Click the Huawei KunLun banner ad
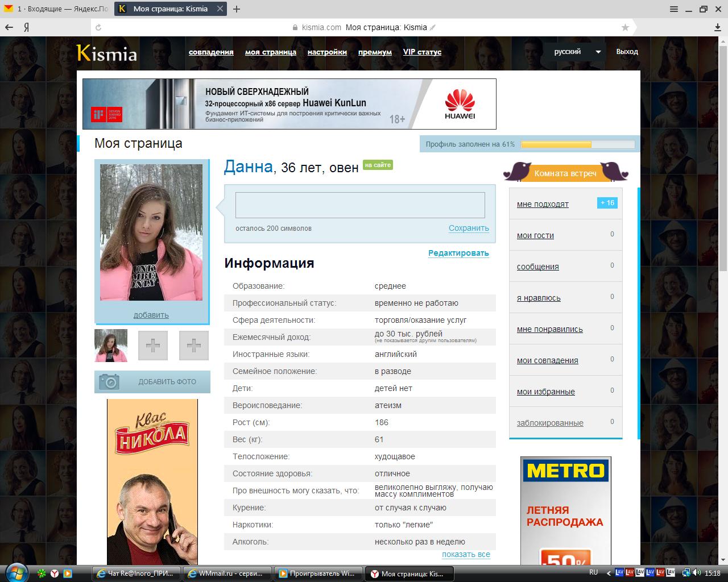This screenshot has width=728, height=582. 289,104
